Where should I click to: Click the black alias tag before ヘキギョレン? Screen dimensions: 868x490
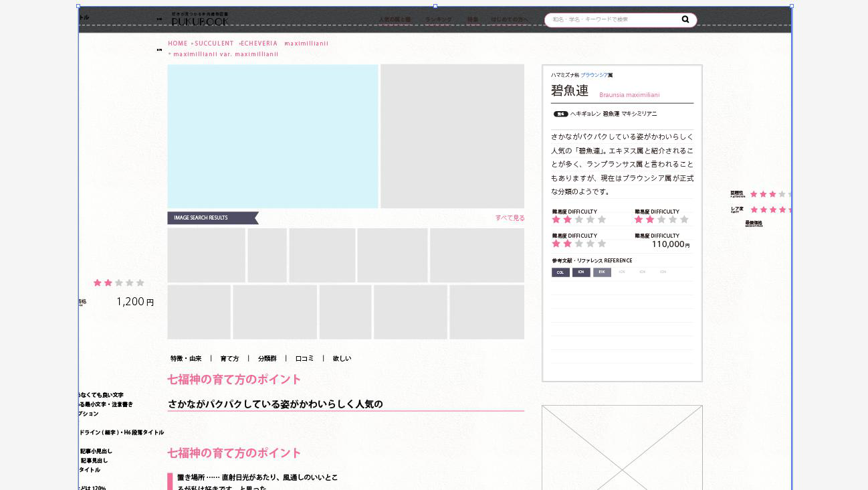(x=560, y=114)
